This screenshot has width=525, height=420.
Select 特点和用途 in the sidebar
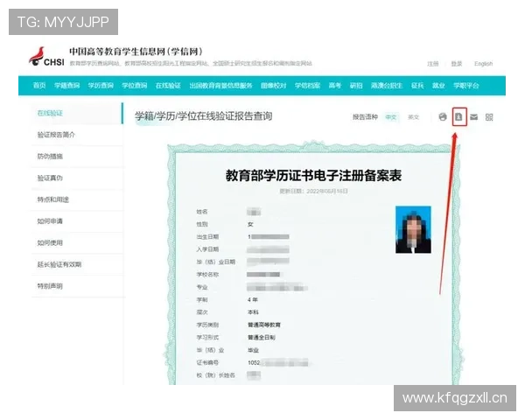pos(77,199)
